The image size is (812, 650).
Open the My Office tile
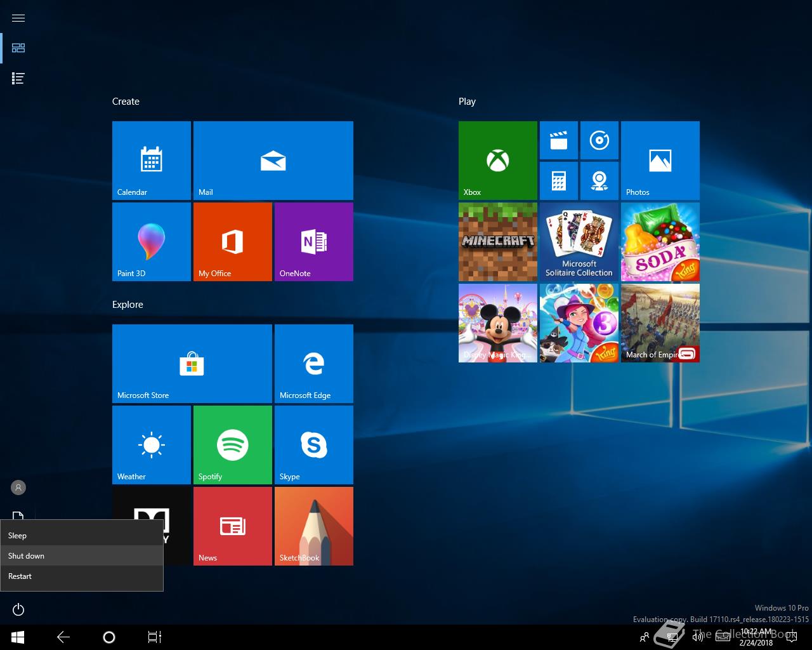pos(233,242)
